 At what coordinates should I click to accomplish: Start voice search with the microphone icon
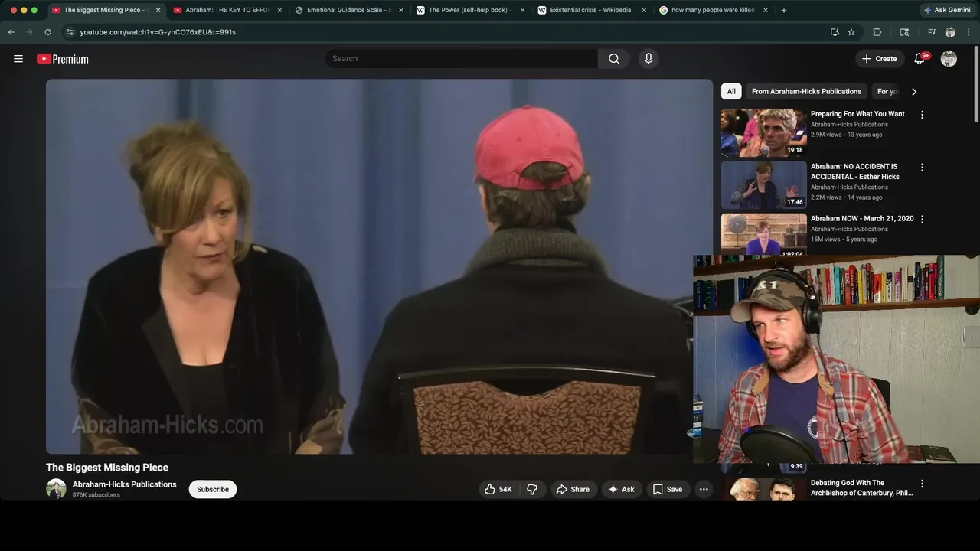(648, 59)
